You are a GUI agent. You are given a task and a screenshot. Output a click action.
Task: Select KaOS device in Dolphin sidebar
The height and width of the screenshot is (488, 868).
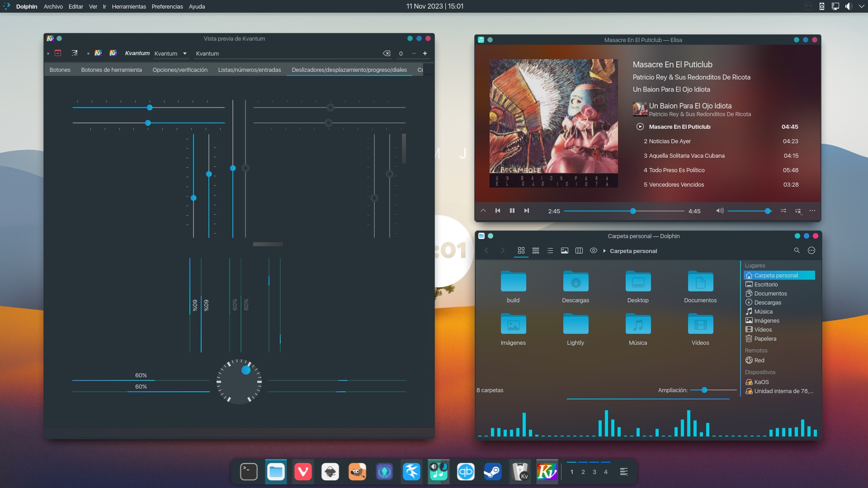pos(779,382)
